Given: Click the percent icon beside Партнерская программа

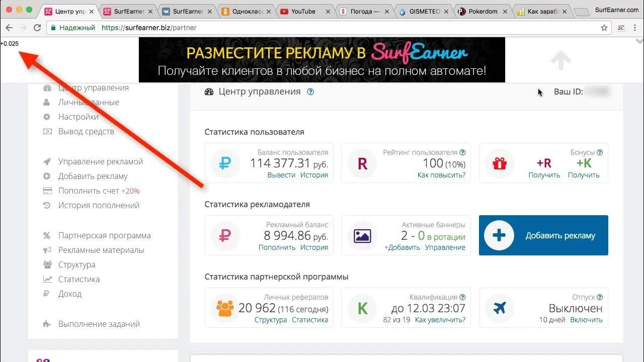Looking at the screenshot, I should (x=47, y=236).
